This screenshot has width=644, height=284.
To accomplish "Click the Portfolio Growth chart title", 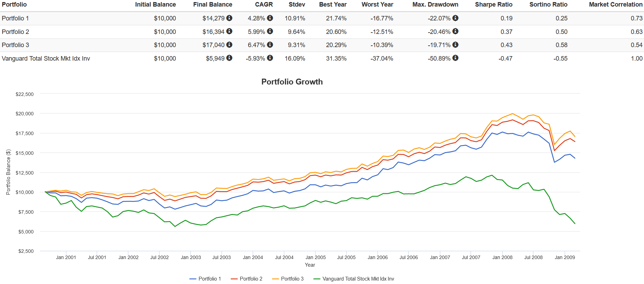I will pyautogui.click(x=292, y=82).
